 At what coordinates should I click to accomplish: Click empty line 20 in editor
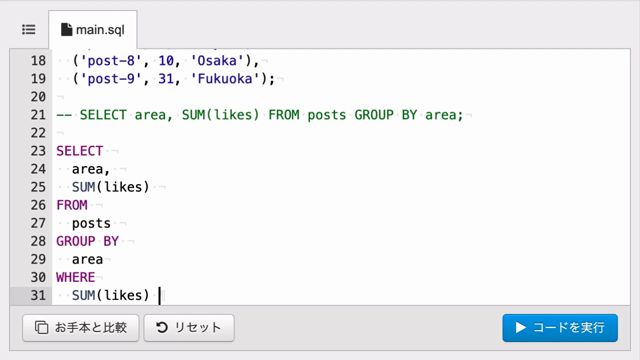[341, 97]
